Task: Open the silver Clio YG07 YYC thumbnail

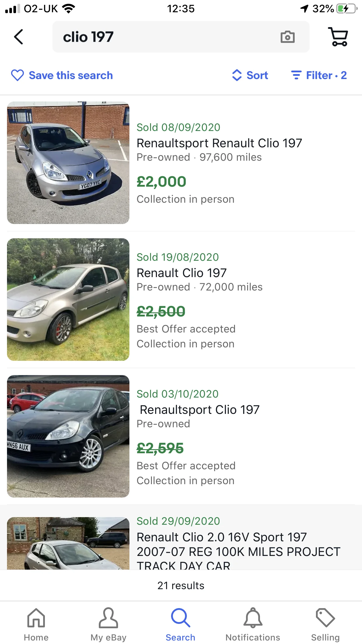Action: [68, 163]
